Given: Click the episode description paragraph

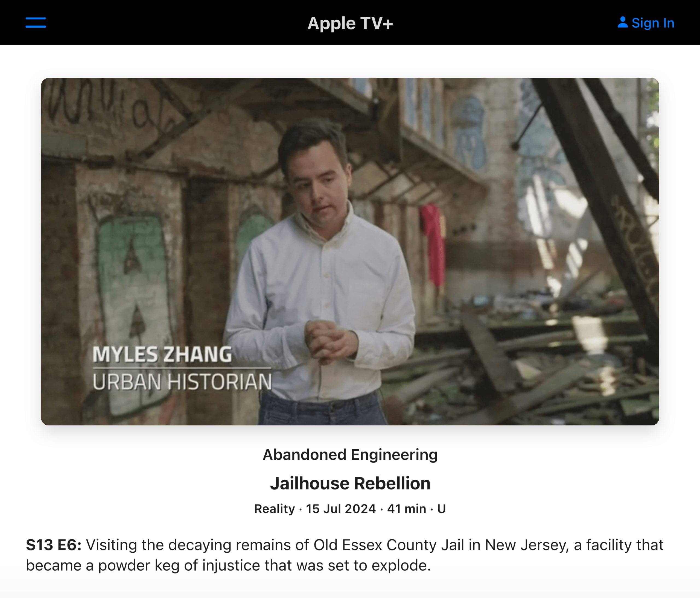Looking at the screenshot, I should pos(345,555).
